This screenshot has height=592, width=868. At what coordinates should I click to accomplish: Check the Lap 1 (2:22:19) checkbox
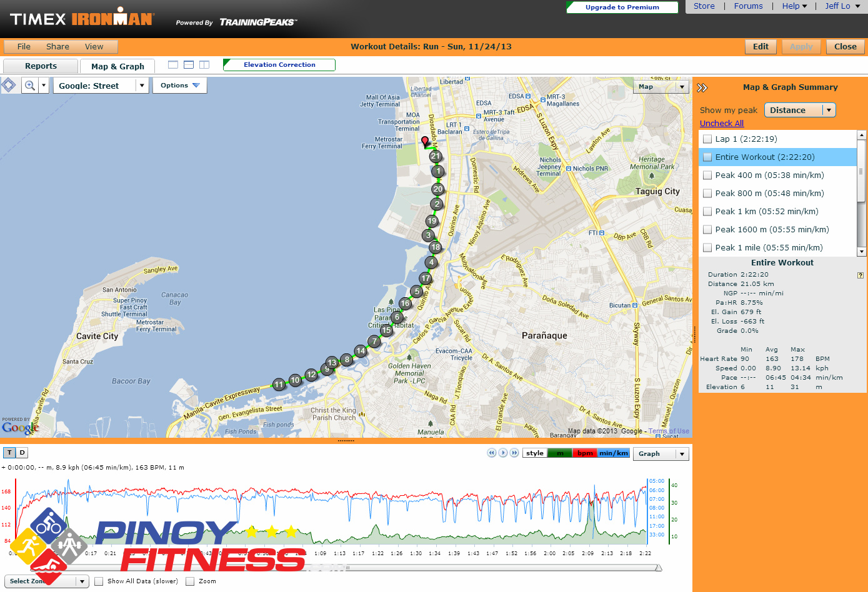[707, 139]
